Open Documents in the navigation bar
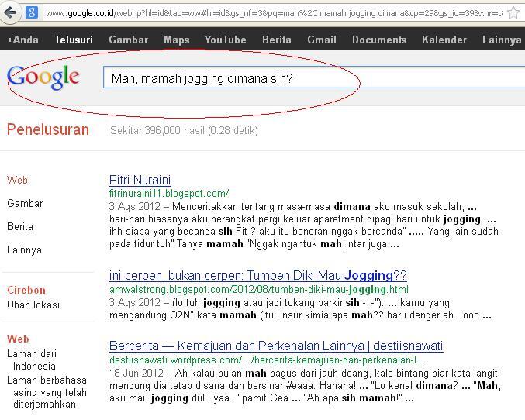The height and width of the screenshot is (420, 525). 379,40
